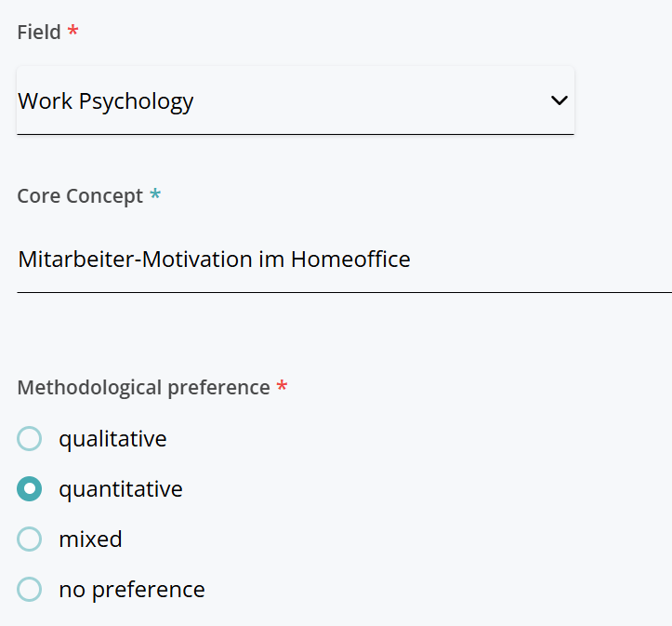Click the 'Core Concept' form label
The image size is (672, 626).
(80, 196)
